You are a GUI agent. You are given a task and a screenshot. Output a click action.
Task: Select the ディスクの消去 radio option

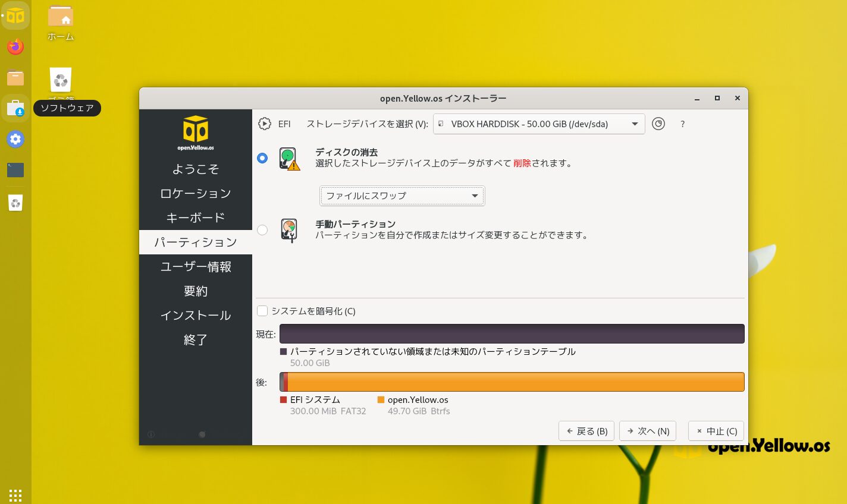[262, 158]
